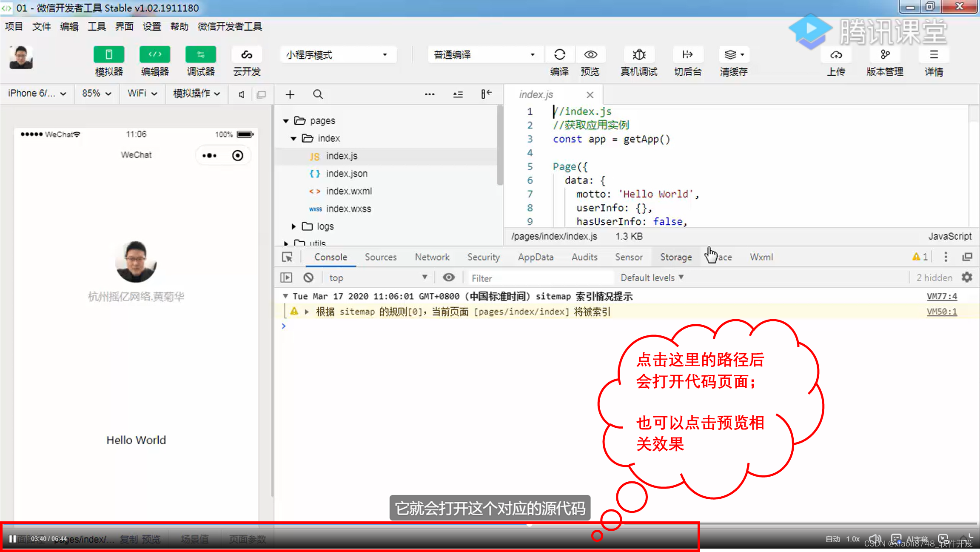The height and width of the screenshot is (552, 980).
Task: Click the element inspector arrow icon
Action: click(x=287, y=257)
